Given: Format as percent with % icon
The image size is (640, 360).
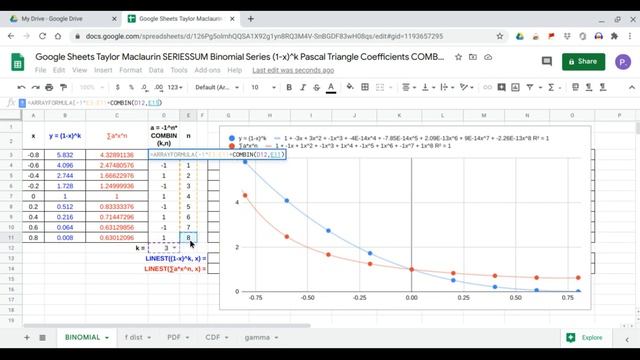Looking at the screenshot, I should [131, 87].
